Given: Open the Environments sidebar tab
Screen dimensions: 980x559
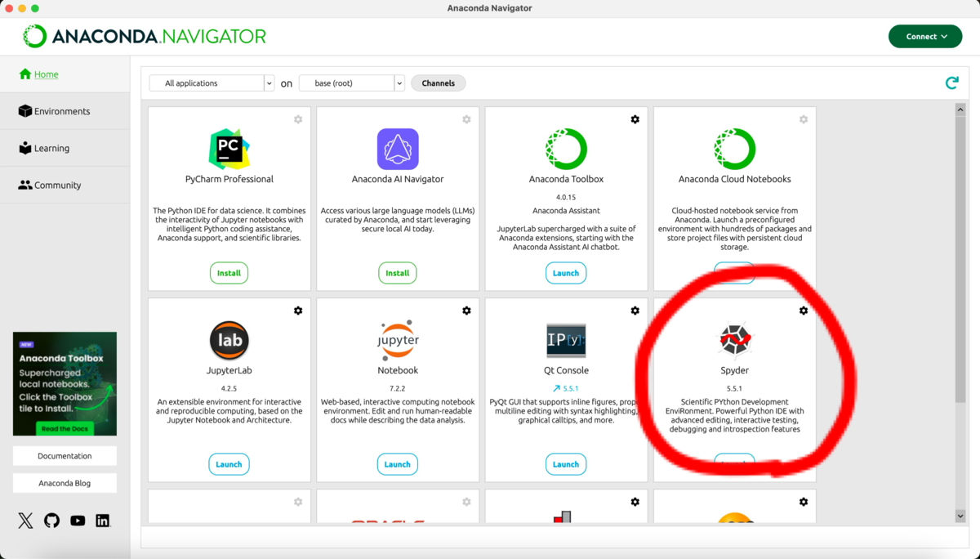Looking at the screenshot, I should 65,111.
